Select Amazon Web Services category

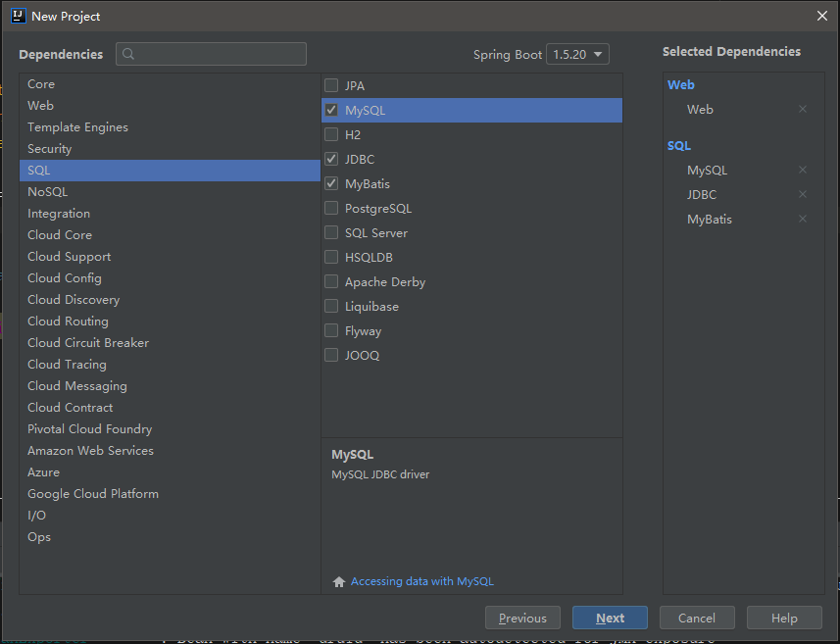pyautogui.click(x=170, y=451)
